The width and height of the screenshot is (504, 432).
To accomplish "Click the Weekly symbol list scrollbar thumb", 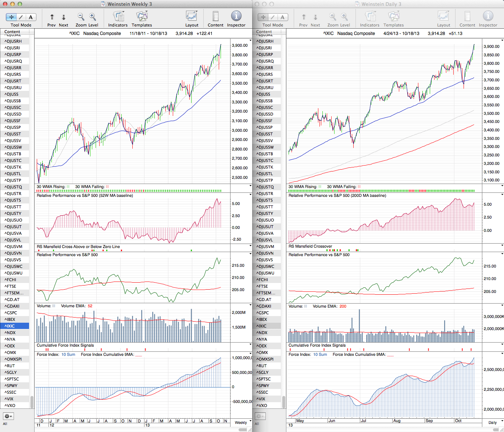I will click(x=32, y=402).
